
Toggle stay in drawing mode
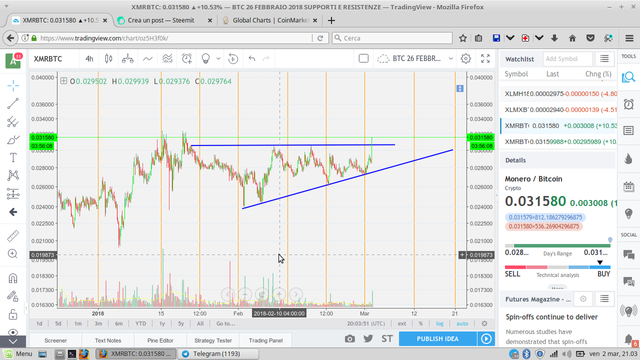[x=13, y=296]
